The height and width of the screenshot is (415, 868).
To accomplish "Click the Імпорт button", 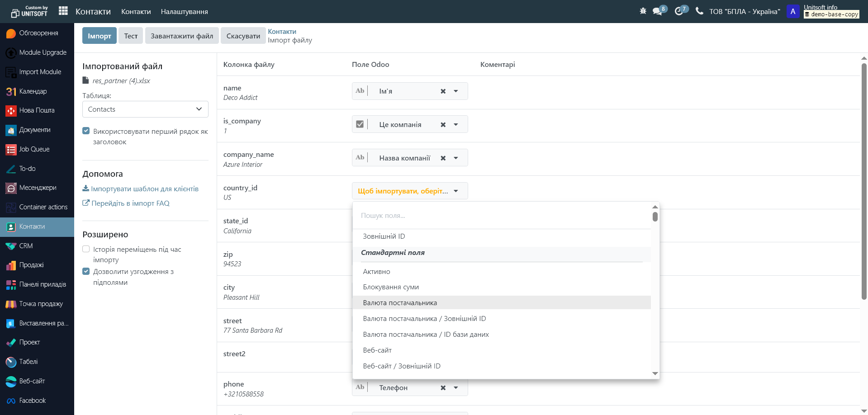I will click(100, 36).
